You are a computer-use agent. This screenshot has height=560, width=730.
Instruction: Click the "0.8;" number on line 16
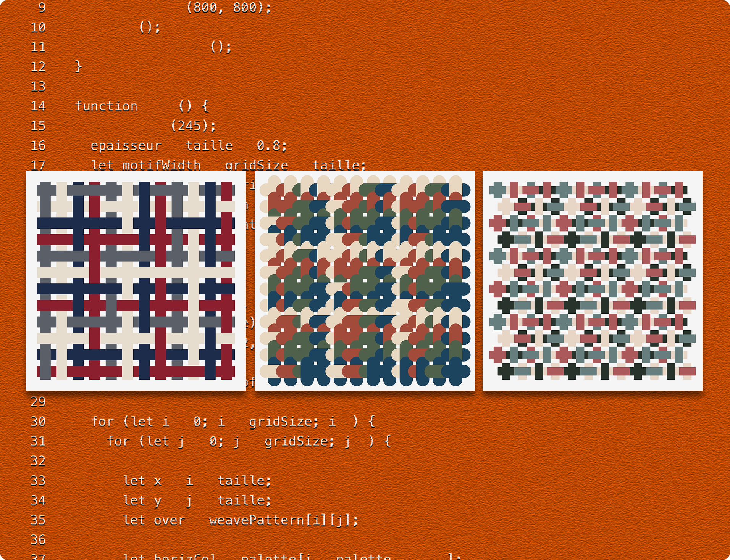[271, 146]
